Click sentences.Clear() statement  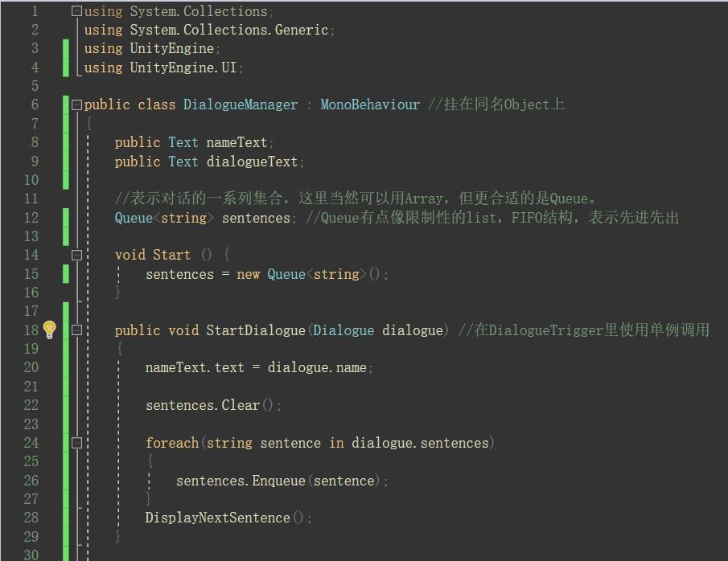(213, 405)
